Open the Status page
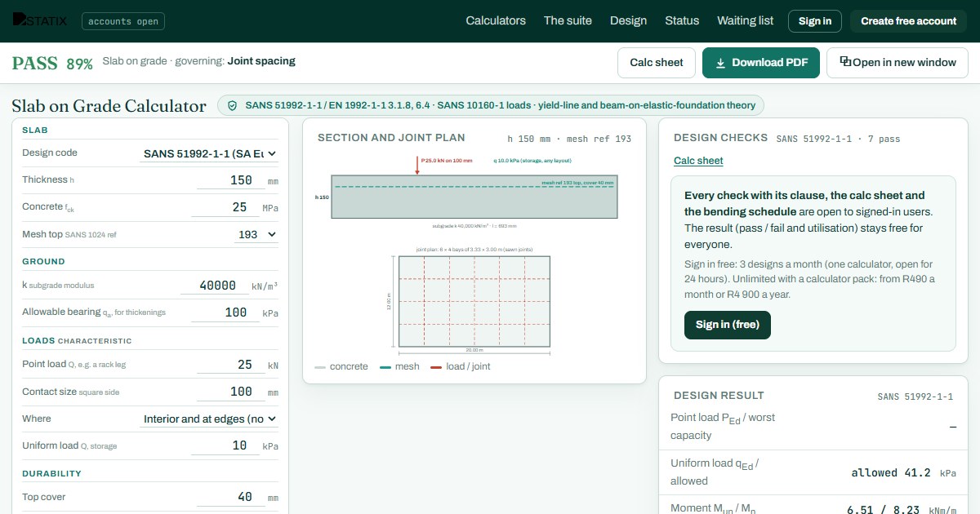Viewport: 980px width, 514px height. point(682,20)
